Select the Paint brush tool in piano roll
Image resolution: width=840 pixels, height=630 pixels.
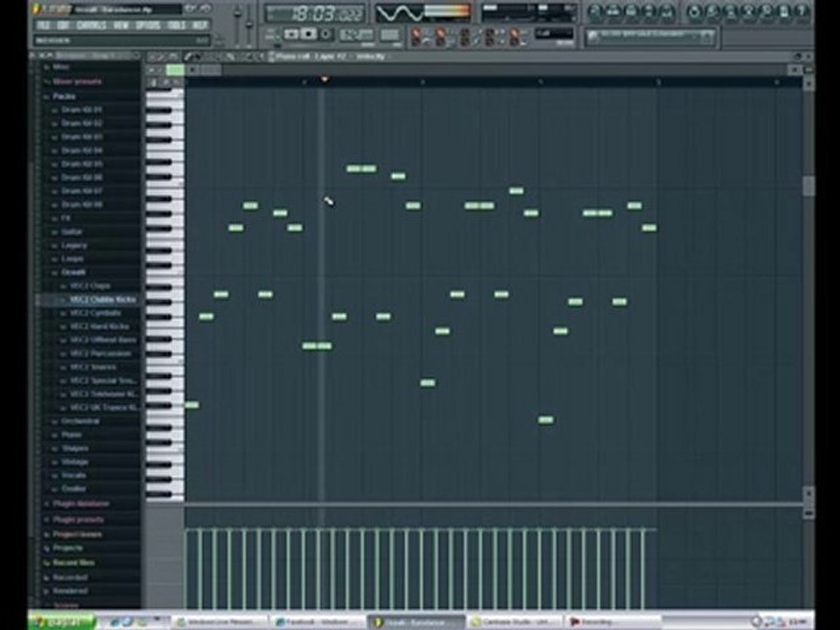pos(197,56)
